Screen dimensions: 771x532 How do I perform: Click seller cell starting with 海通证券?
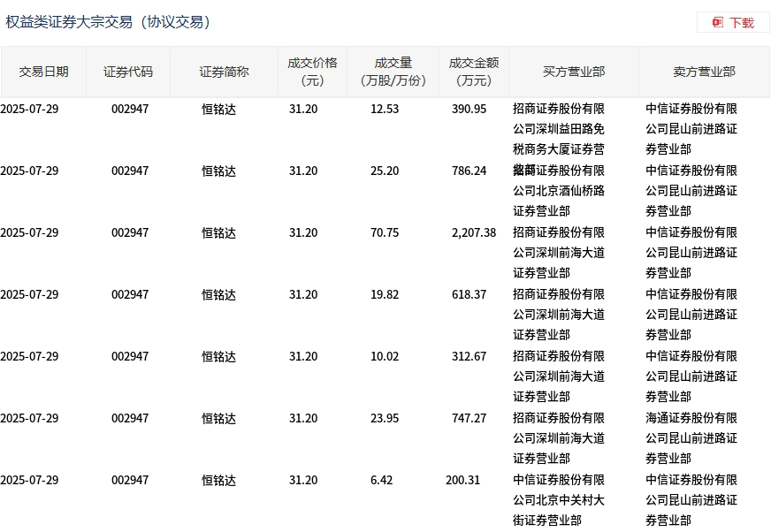tap(691, 438)
